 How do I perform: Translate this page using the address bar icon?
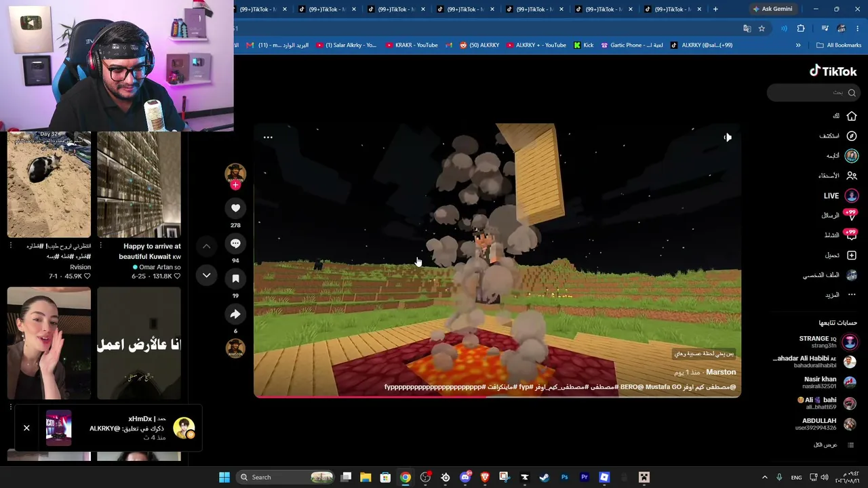coord(747,28)
